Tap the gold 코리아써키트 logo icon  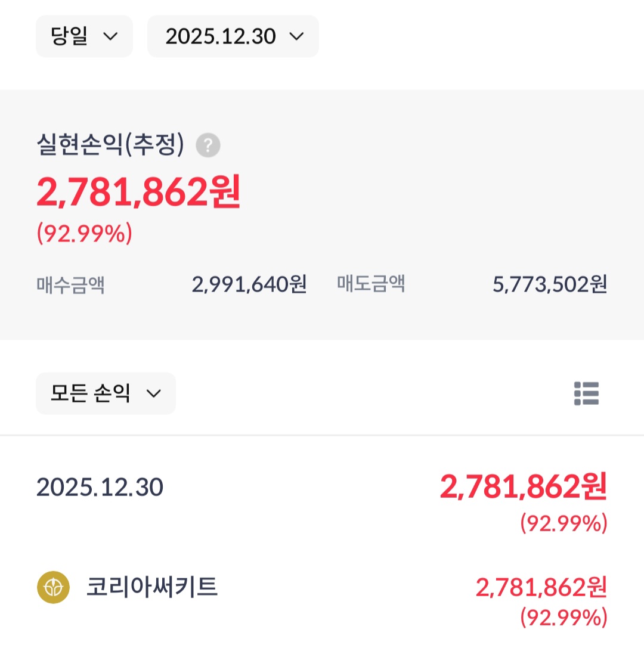pyautogui.click(x=53, y=587)
